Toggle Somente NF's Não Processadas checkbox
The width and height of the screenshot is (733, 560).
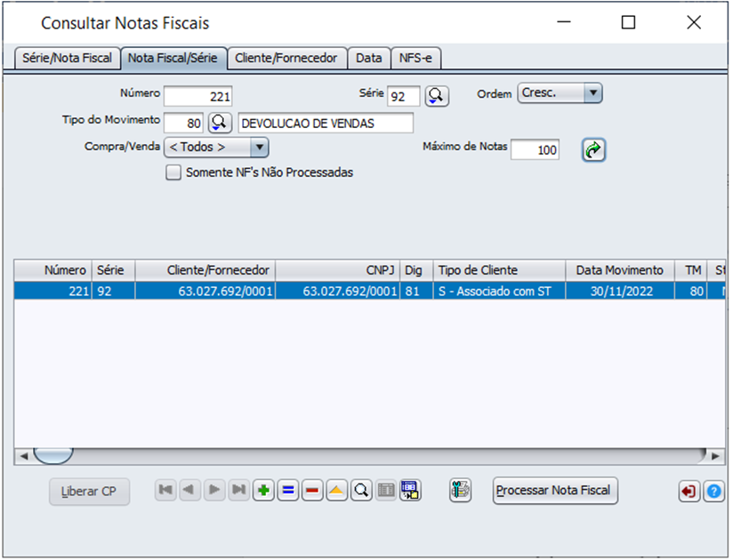tap(173, 172)
